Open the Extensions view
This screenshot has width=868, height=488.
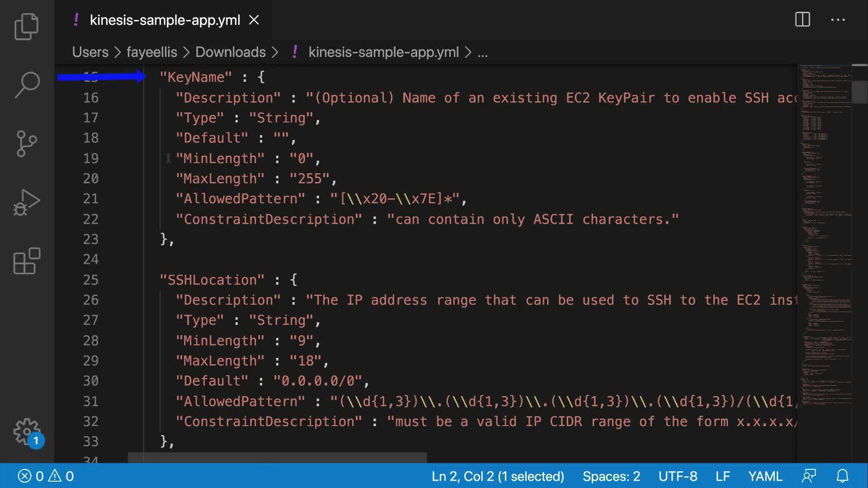(27, 261)
